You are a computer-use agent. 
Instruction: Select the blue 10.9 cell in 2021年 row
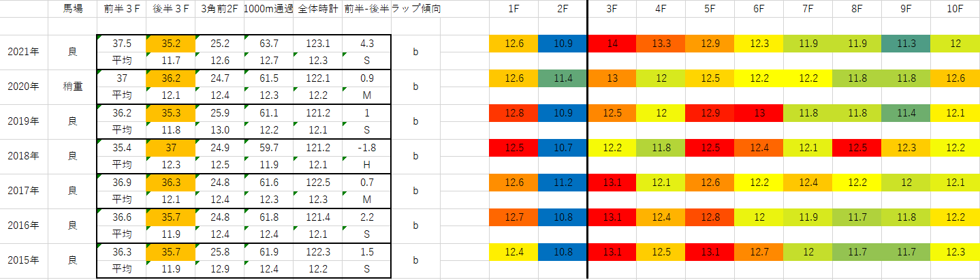click(563, 44)
